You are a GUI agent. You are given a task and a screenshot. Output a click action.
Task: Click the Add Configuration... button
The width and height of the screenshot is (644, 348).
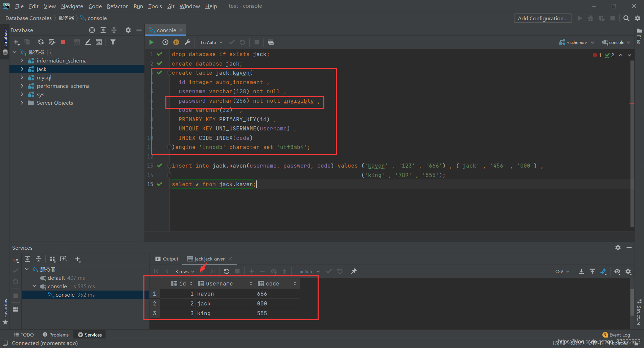543,18
